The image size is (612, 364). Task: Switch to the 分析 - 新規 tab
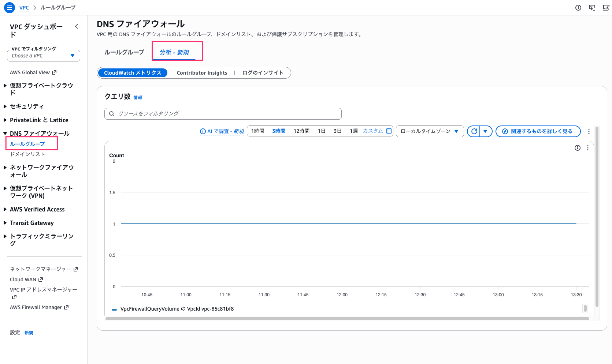tap(174, 52)
